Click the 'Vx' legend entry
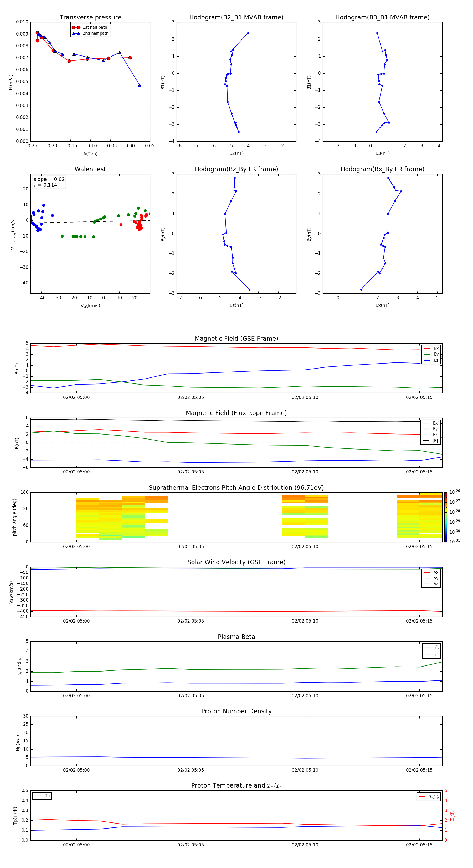This screenshot has height=868, width=473. (431, 572)
